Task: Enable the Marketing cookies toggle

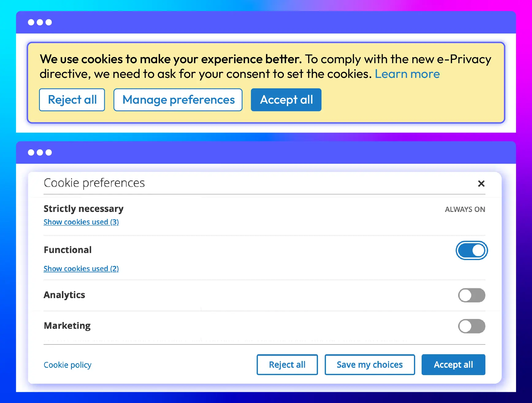Action: coord(472,326)
